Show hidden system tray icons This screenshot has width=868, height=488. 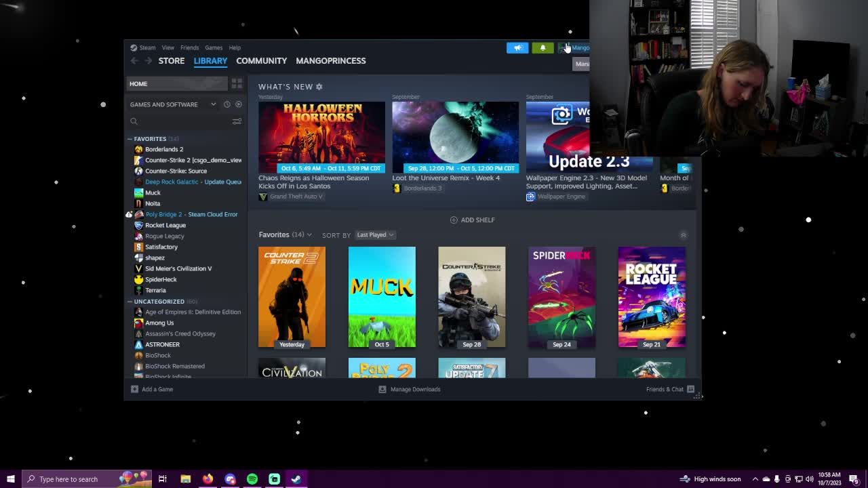pos(755,479)
